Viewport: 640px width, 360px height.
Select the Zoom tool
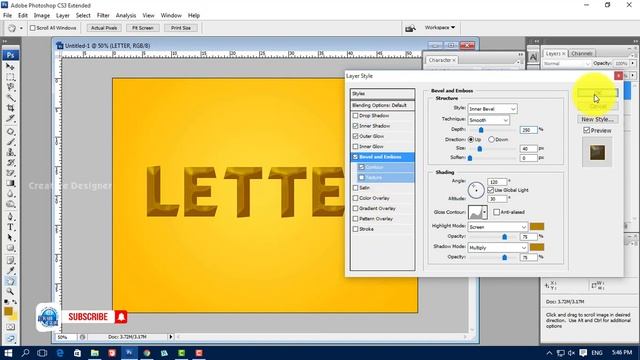tap(11, 291)
